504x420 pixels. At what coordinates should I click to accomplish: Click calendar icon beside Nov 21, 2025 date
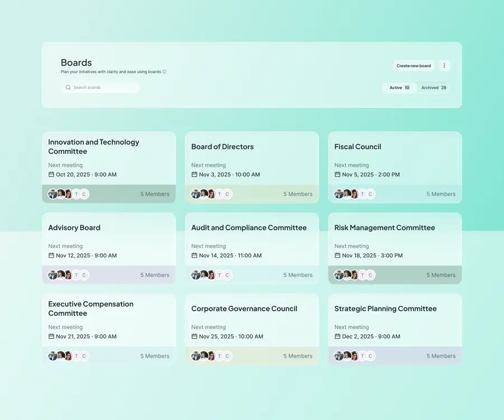coord(51,336)
